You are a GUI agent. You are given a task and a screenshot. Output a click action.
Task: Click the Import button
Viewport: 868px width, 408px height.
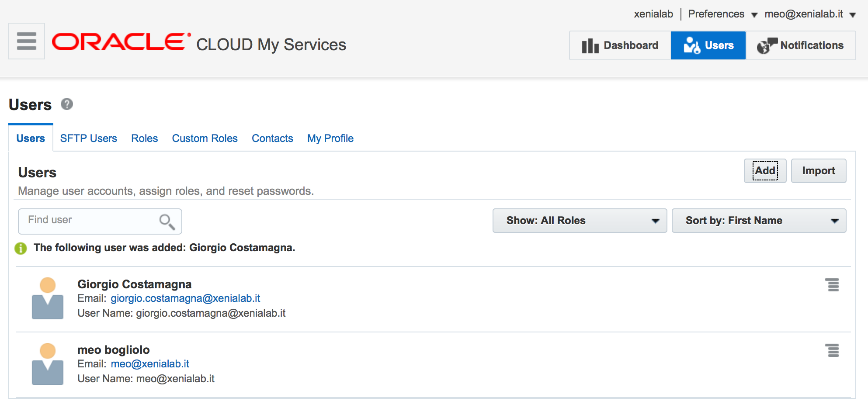click(819, 171)
